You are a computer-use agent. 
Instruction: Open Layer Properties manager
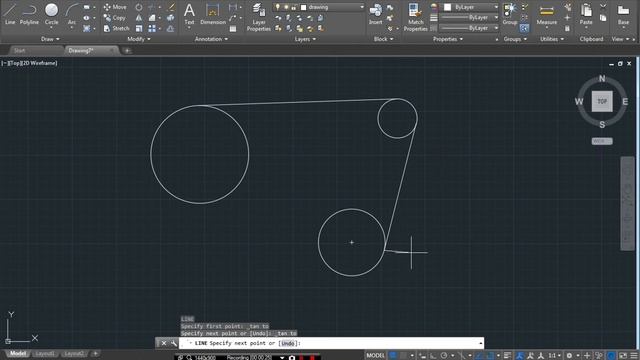pyautogui.click(x=259, y=16)
